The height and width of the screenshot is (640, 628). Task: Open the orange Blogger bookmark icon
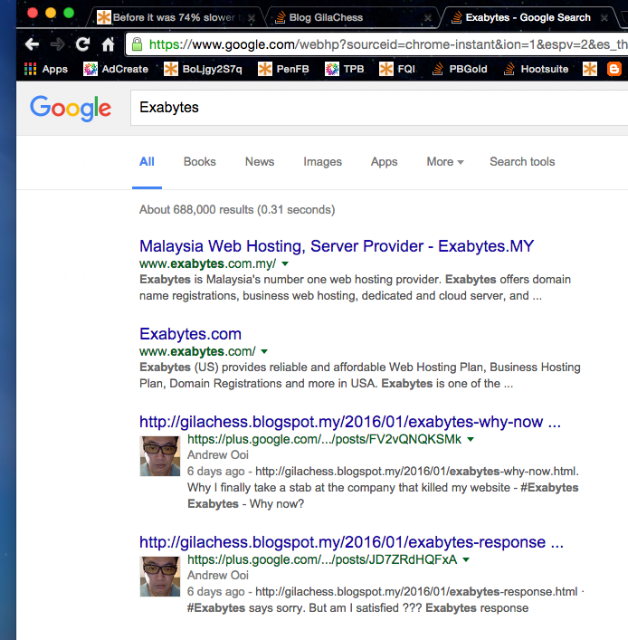pos(614,69)
